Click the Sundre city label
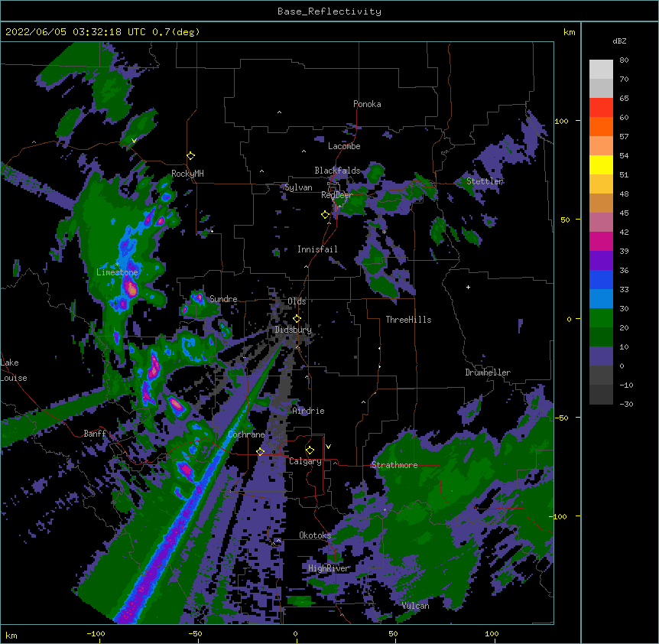The width and height of the screenshot is (659, 644). click(223, 299)
